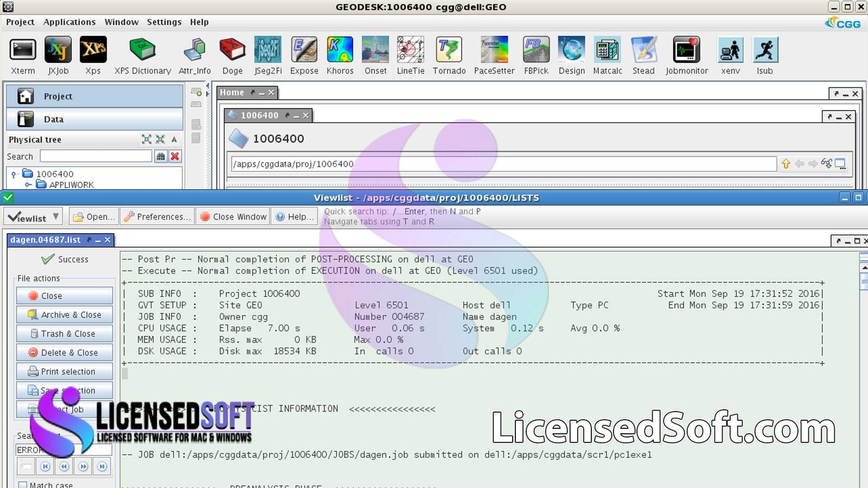Launch the Design application
The width and height of the screenshot is (868, 488).
pyautogui.click(x=572, y=55)
